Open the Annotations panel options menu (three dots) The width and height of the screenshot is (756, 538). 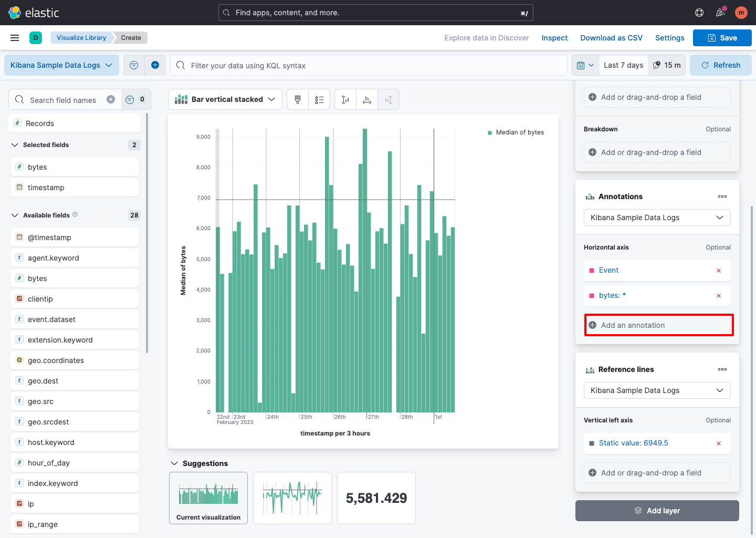[x=722, y=196]
